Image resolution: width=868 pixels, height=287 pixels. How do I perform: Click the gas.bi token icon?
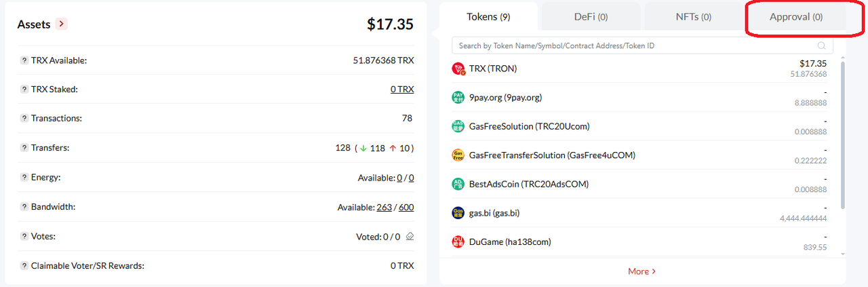pos(458,213)
